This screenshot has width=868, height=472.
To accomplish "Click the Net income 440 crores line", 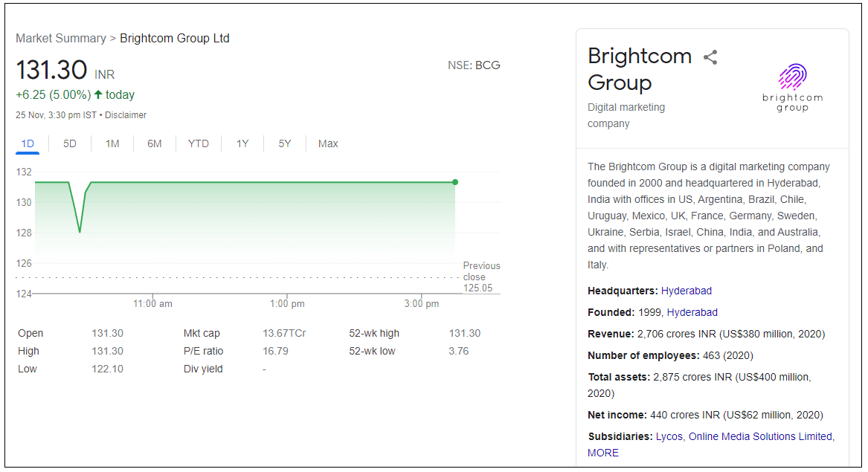I will 705,415.
